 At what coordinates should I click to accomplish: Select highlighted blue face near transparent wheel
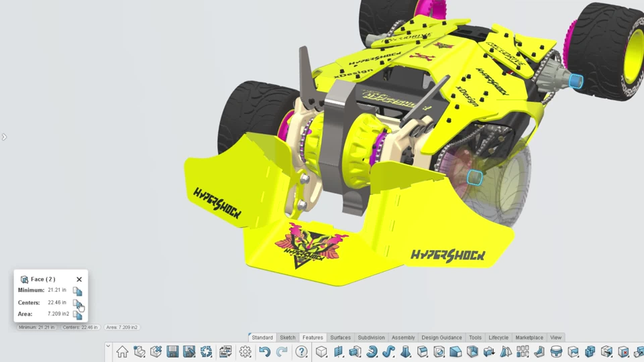(474, 178)
